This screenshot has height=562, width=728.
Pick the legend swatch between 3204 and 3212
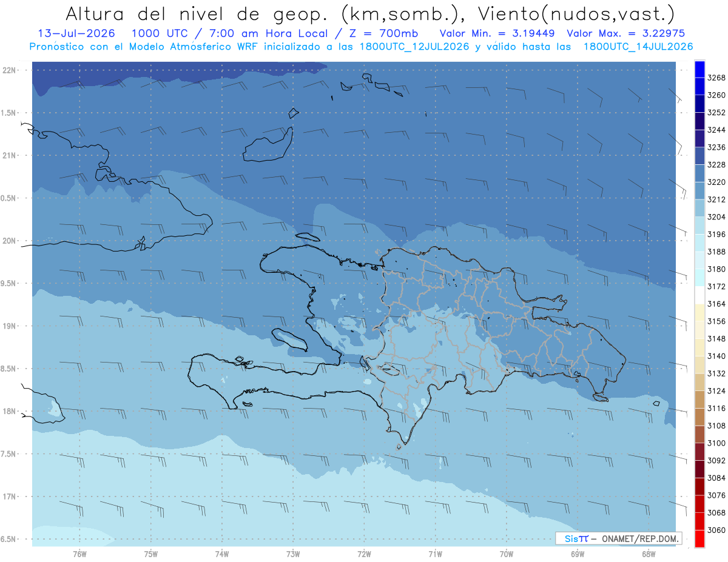pos(699,208)
